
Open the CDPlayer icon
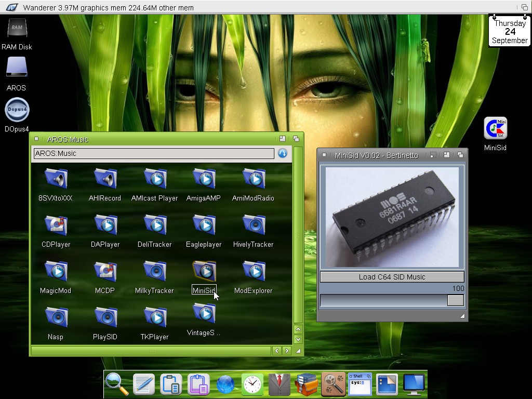pos(56,225)
